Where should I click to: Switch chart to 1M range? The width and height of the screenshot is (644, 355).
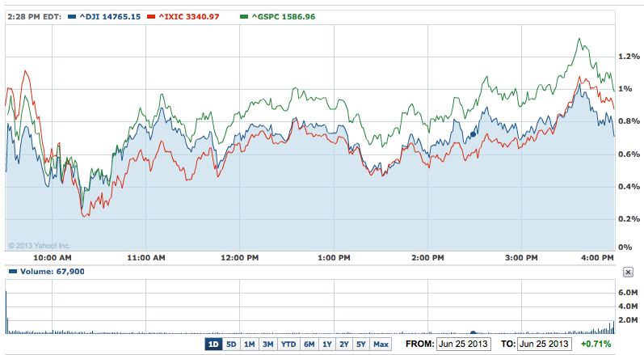pyautogui.click(x=250, y=344)
